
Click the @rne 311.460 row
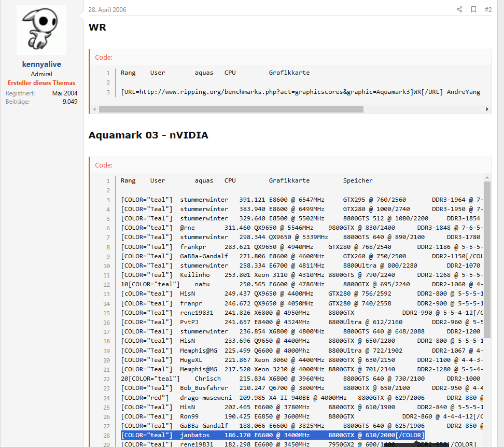click(x=302, y=228)
